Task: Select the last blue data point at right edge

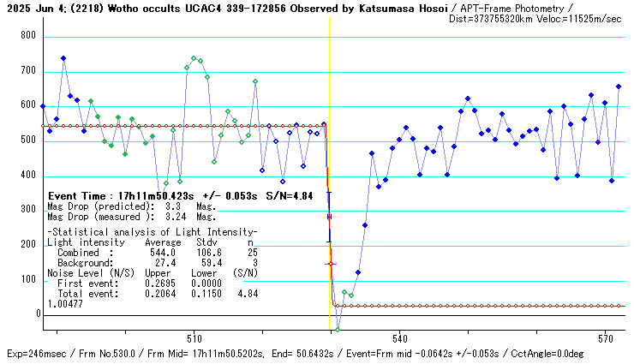Action: coord(619,87)
